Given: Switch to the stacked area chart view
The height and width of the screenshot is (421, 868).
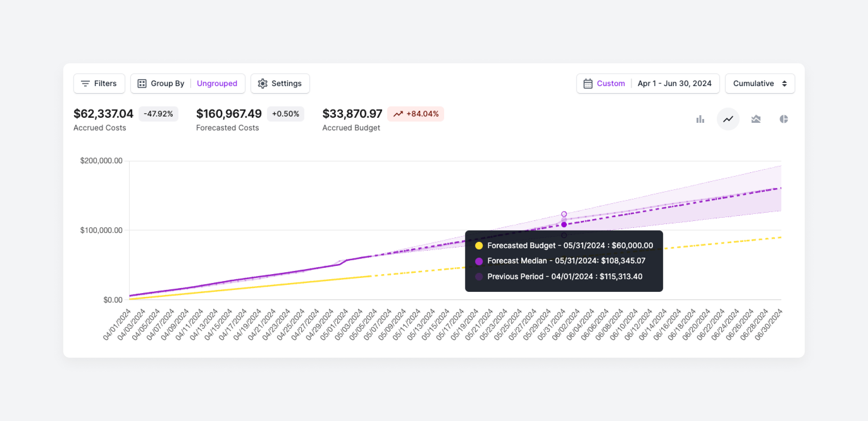Looking at the screenshot, I should 756,119.
